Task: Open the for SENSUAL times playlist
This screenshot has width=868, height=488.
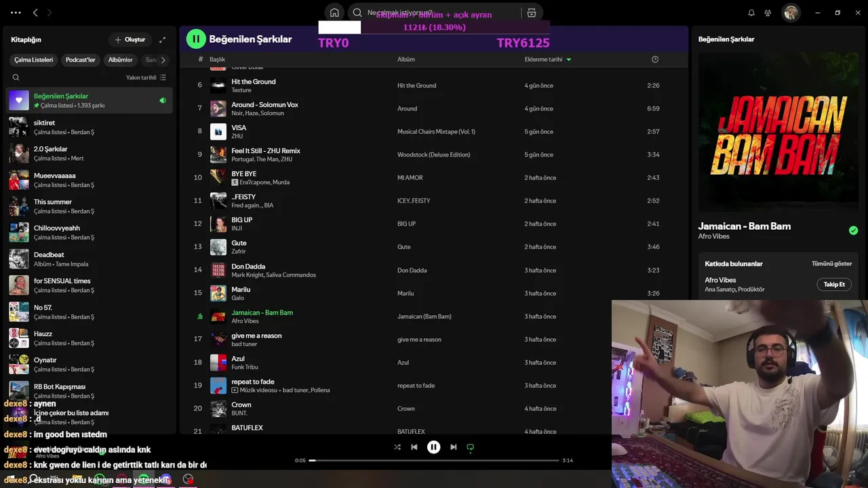Action: 90,285
